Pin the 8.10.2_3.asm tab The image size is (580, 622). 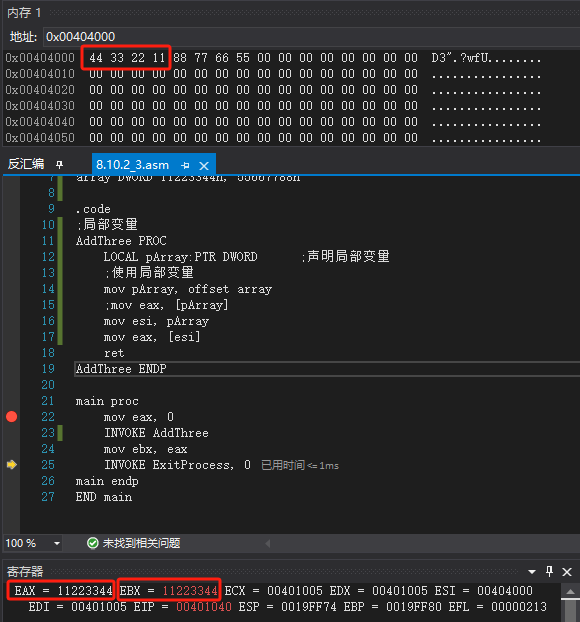point(185,165)
